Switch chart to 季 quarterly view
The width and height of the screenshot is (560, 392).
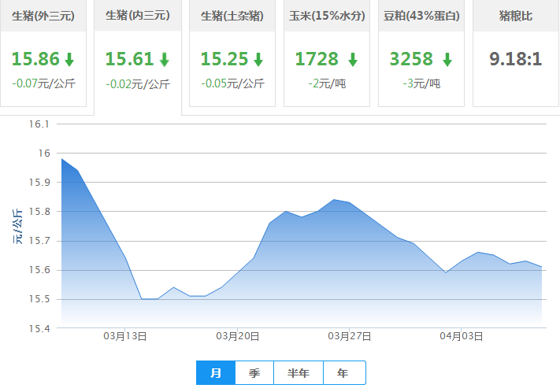click(x=254, y=373)
